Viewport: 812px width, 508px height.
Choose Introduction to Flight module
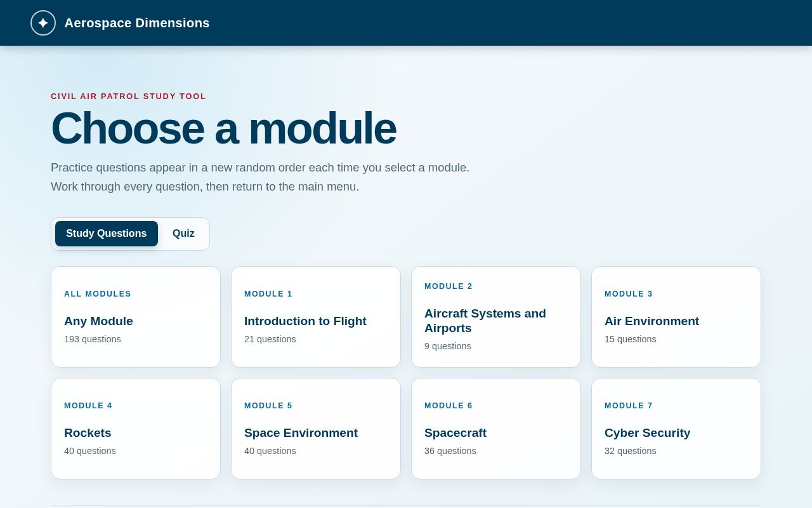(x=316, y=317)
